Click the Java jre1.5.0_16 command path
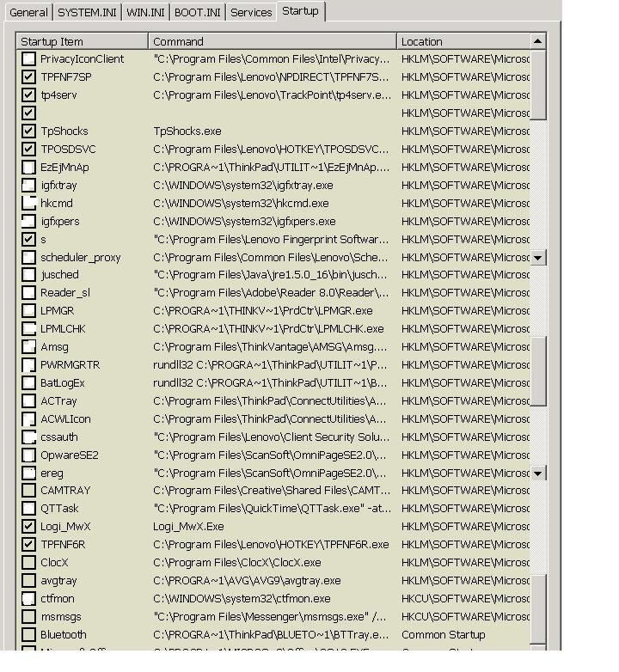This screenshot has width=619, height=672. pyautogui.click(x=270, y=274)
